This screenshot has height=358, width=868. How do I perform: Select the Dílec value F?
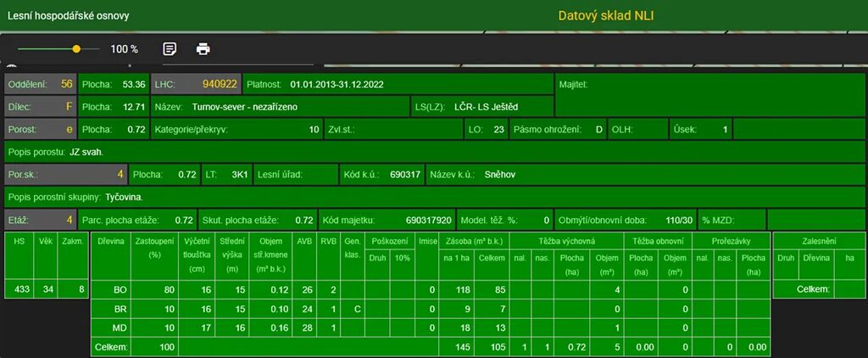point(69,107)
